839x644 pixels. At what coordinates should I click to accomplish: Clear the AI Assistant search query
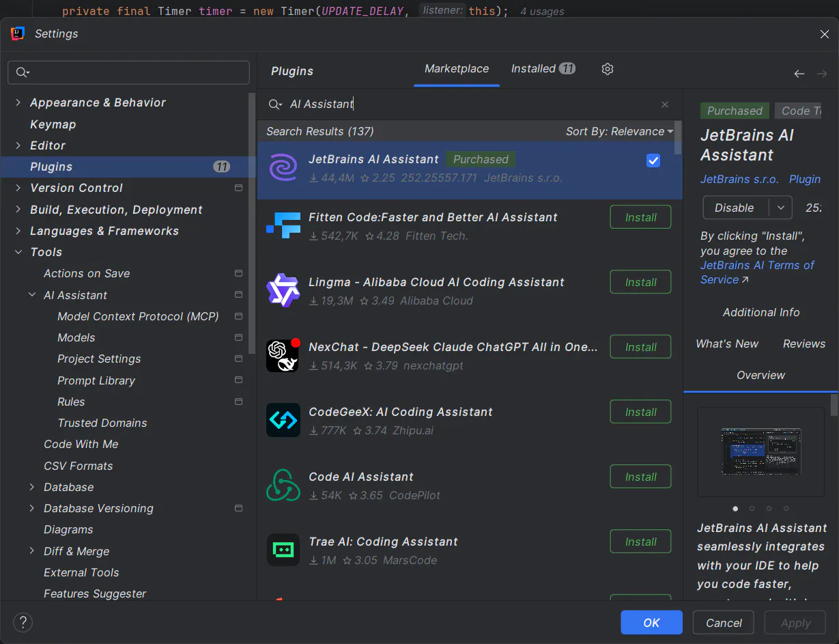tap(664, 104)
